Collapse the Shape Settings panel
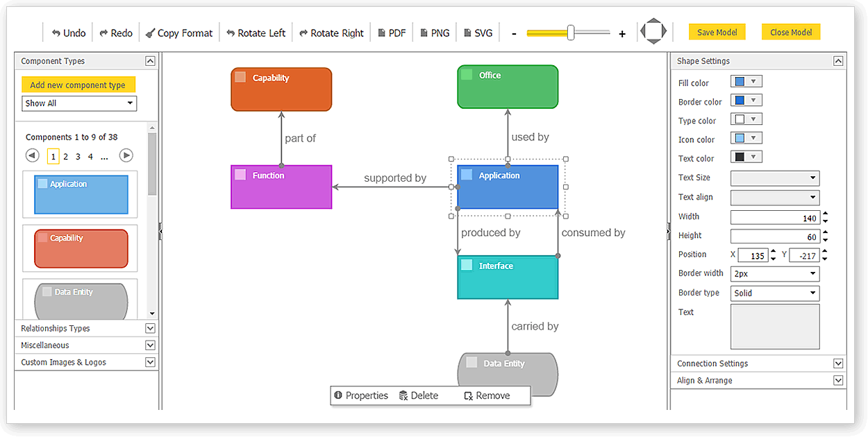This screenshot has height=437, width=868. click(x=838, y=61)
